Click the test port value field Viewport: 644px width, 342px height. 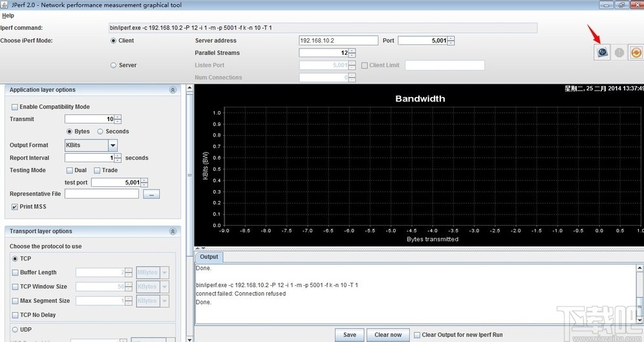point(116,182)
